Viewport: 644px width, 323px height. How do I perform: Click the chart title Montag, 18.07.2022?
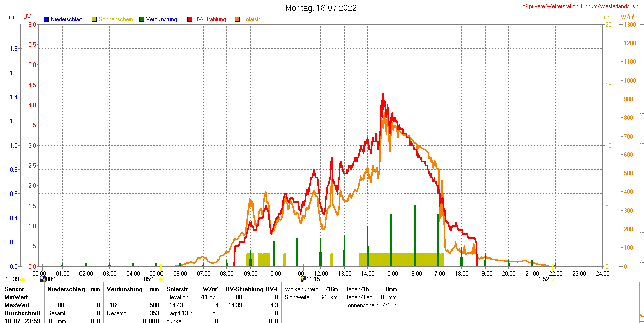(321, 8)
